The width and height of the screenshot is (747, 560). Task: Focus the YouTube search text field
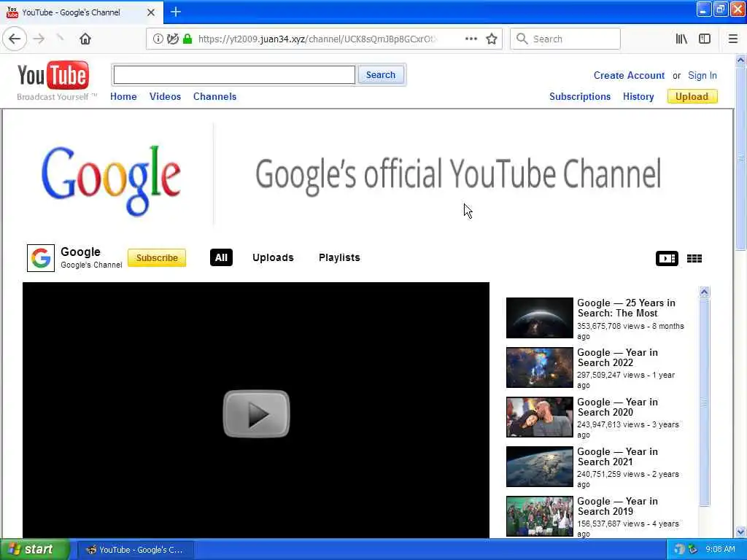pyautogui.click(x=234, y=75)
